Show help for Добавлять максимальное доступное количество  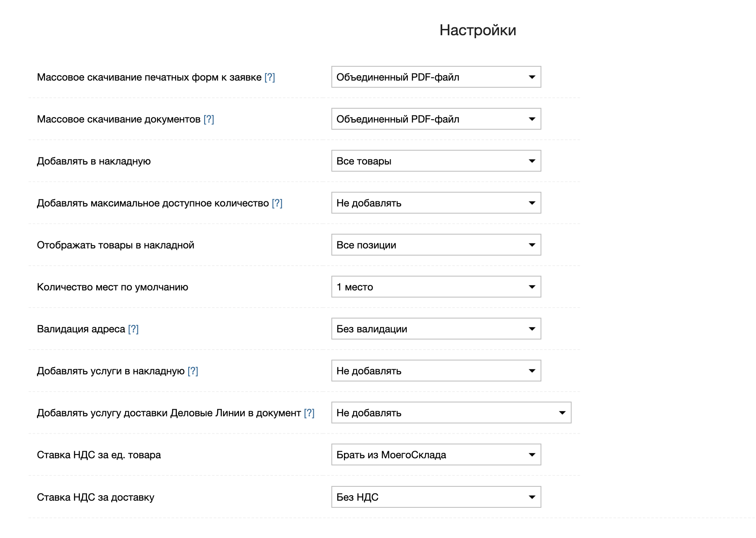click(277, 203)
